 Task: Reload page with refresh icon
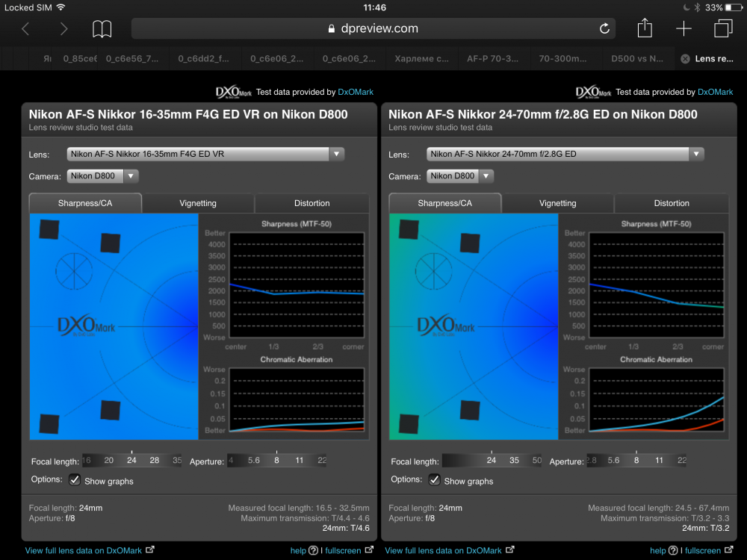pos(604,28)
